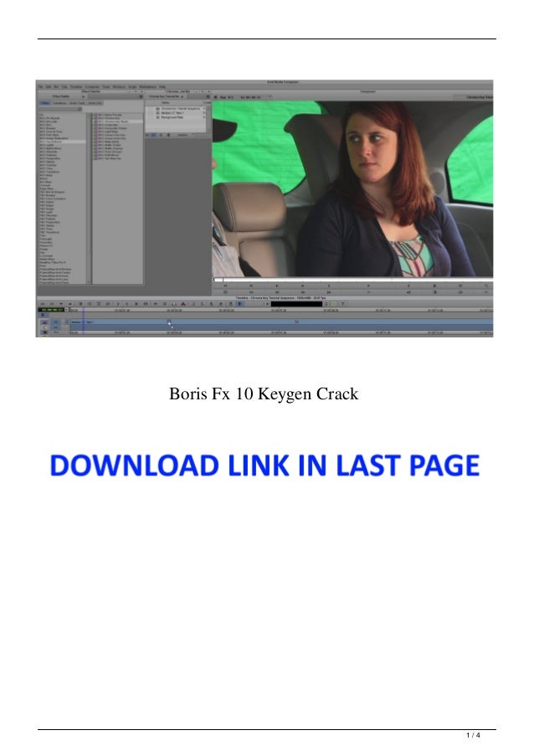Click the 'DOWNLOAD LINK IN LAST PAGE' banner
The image size is (534, 756).
click(264, 465)
